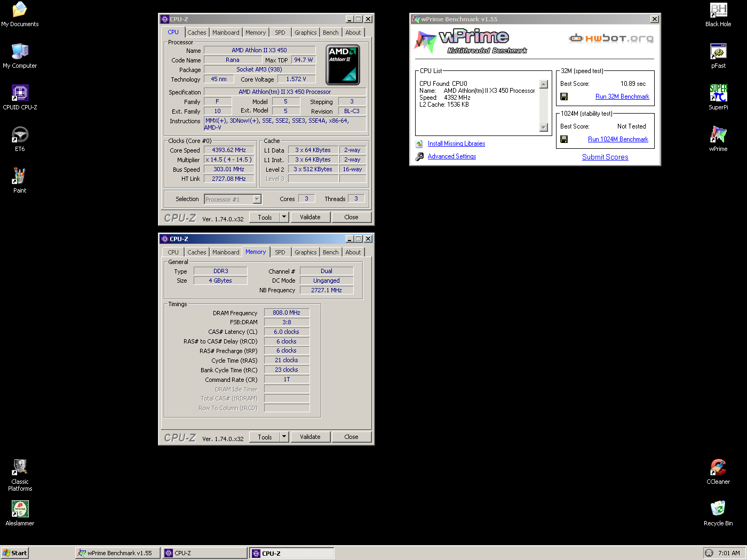Minimize the top CPU-Z window
Image resolution: width=747 pixels, height=560 pixels.
coord(349,19)
